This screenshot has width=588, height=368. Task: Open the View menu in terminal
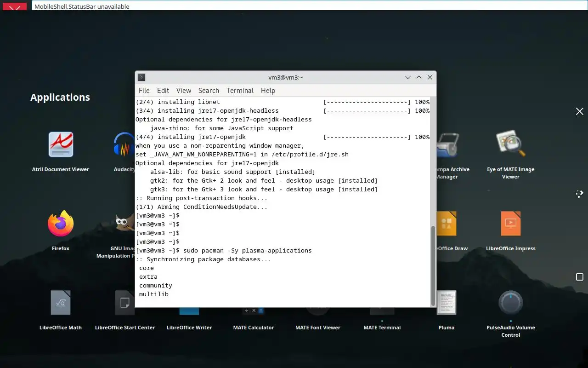point(184,91)
